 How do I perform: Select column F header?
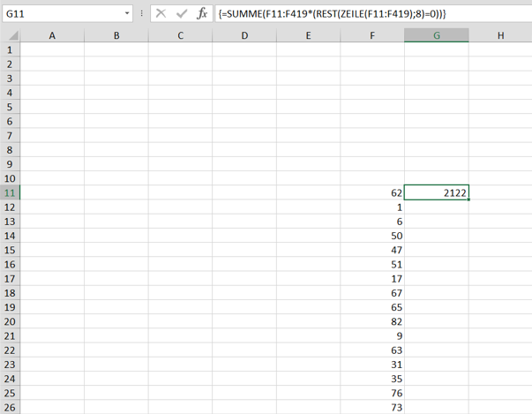coord(372,35)
